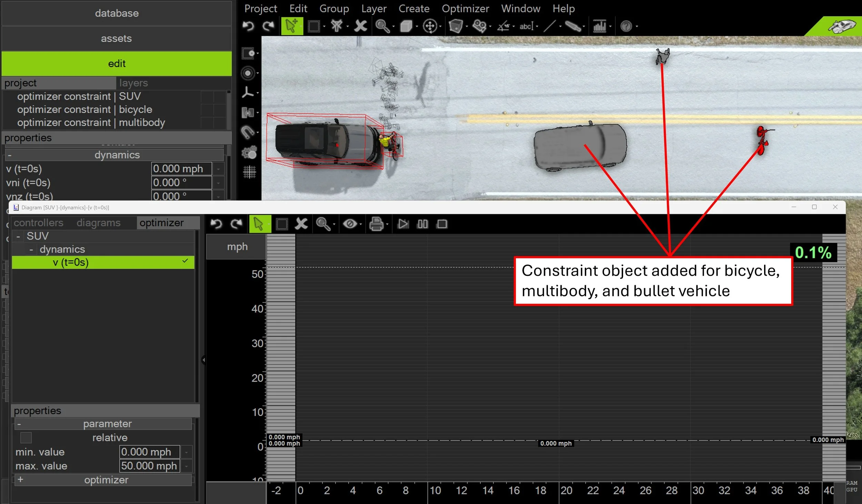Click the printer icon in the diagram window
The width and height of the screenshot is (862, 504).
(x=376, y=224)
